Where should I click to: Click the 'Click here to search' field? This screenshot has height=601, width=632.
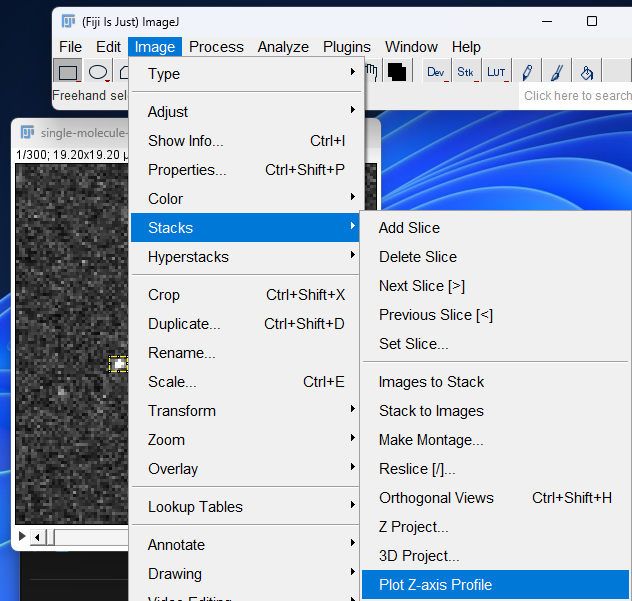pyautogui.click(x=576, y=96)
